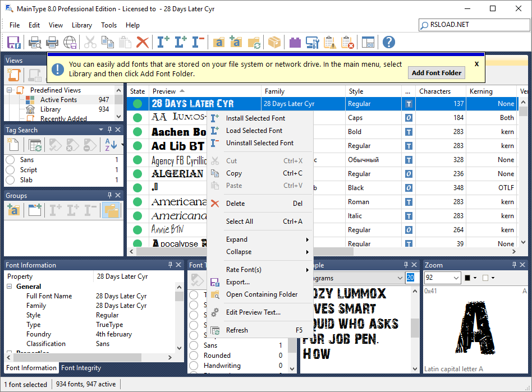Click the Add Font Folder button

click(x=437, y=73)
